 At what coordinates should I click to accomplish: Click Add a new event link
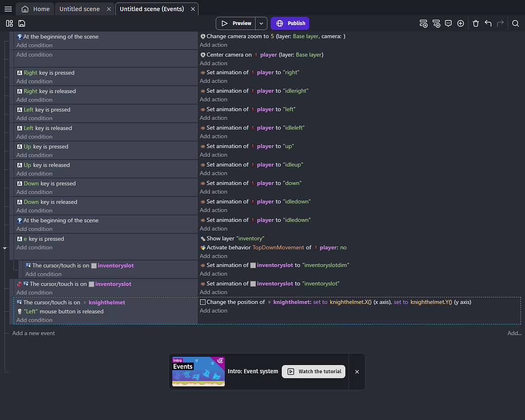tap(33, 333)
